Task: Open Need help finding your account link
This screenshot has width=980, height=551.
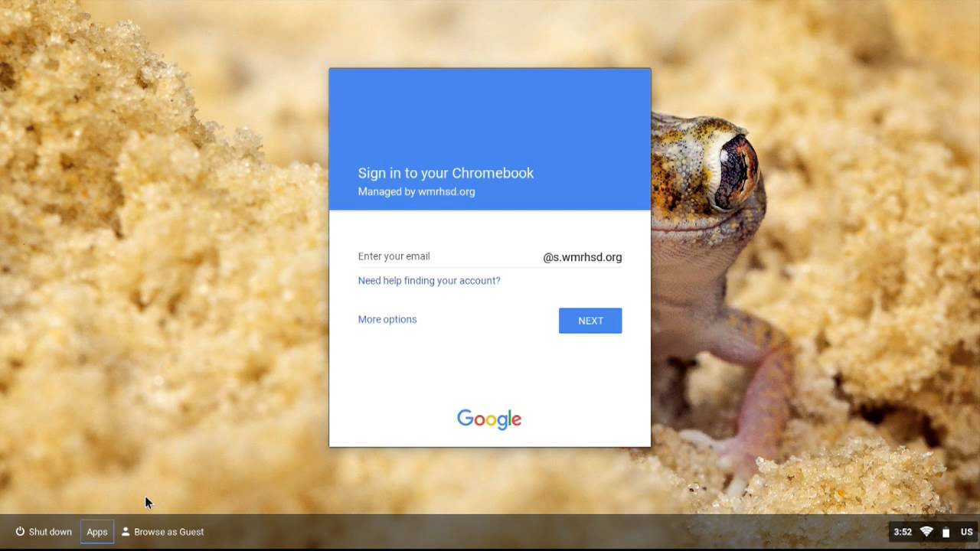Action: pyautogui.click(x=429, y=281)
